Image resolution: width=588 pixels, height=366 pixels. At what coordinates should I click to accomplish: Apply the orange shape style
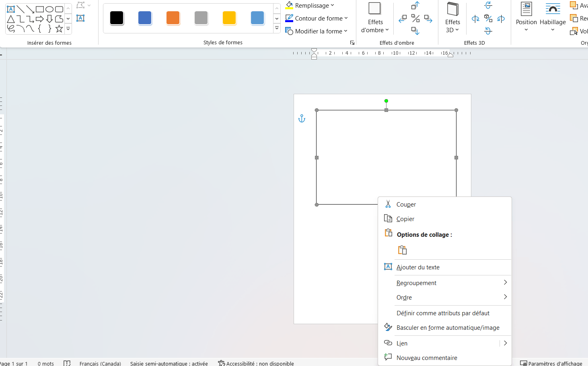(173, 18)
